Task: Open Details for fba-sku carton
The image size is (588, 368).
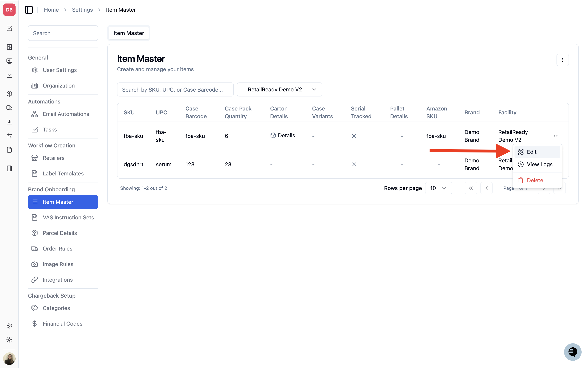Action: [x=283, y=136]
